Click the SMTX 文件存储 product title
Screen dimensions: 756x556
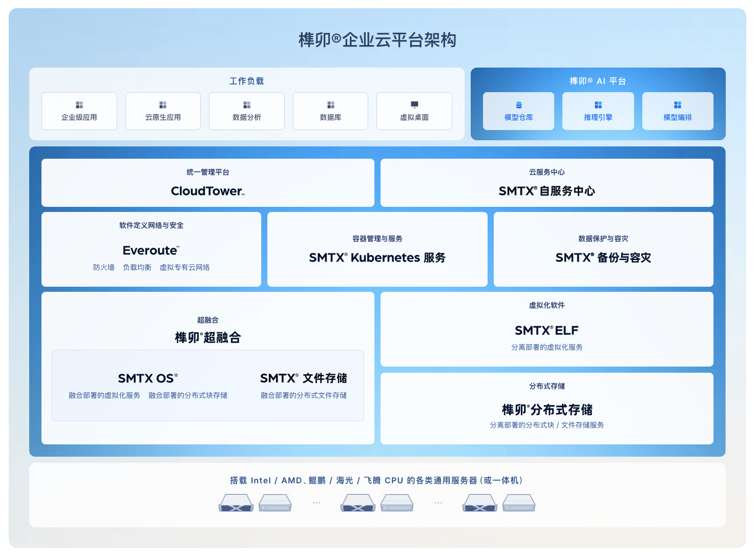click(303, 378)
